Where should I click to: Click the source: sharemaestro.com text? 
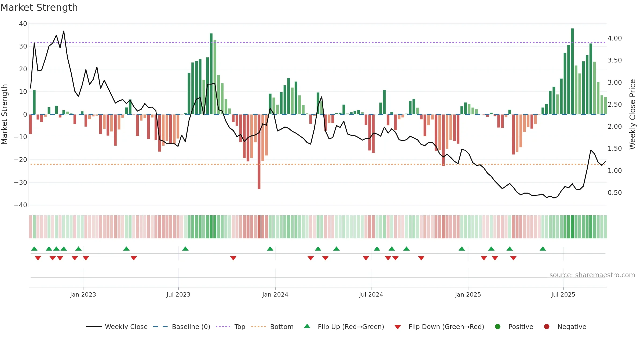(x=592, y=275)
